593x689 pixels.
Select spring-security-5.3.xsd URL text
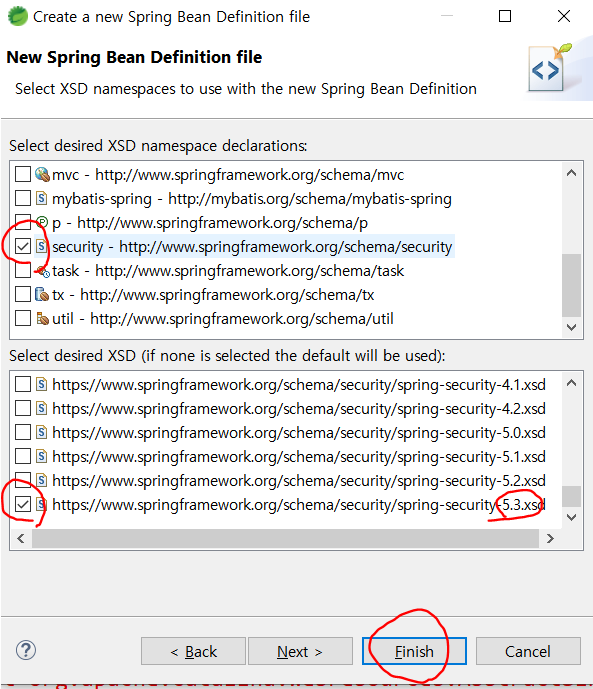[x=299, y=504]
